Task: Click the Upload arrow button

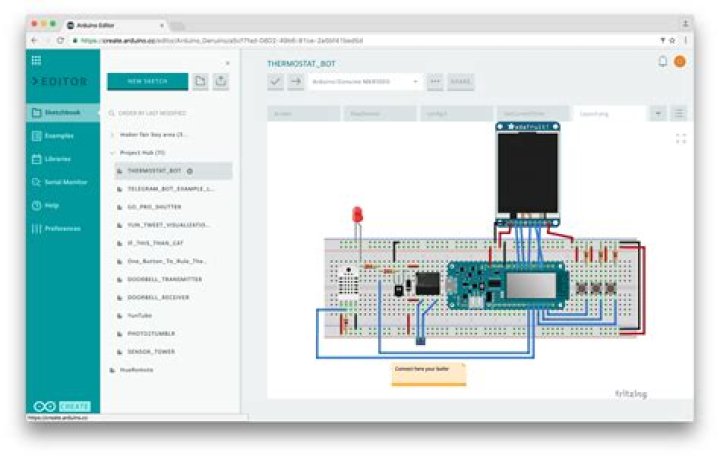Action: pyautogui.click(x=295, y=82)
